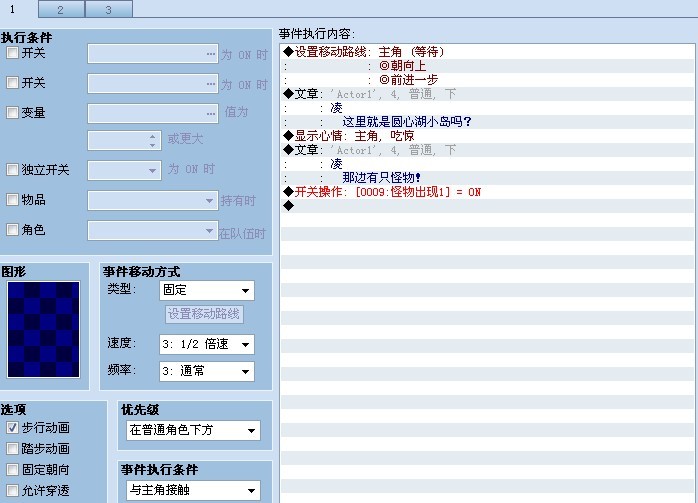The width and height of the screenshot is (698, 503).
Task: Select the first 文章 'Actor1' command line
Action: [487, 94]
